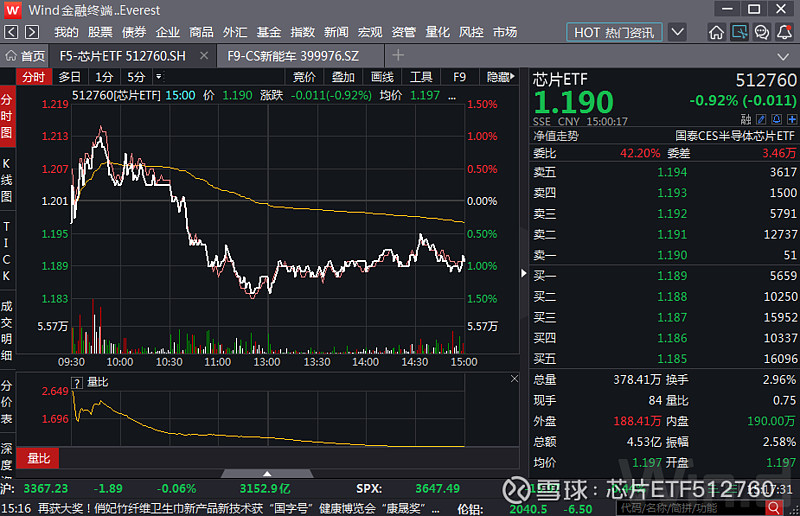The width and height of the screenshot is (800, 516).
Task: Add a new tab with plus button
Action: 398,55
